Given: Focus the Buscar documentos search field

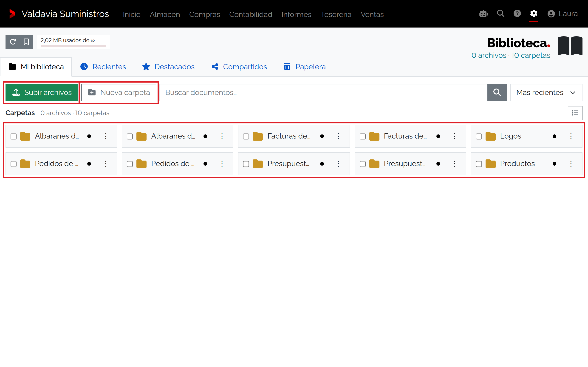Looking at the screenshot, I should [x=323, y=92].
